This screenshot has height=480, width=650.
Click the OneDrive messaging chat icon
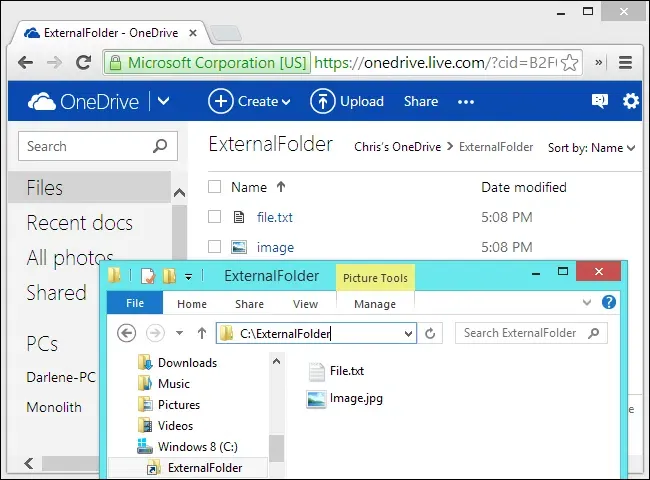tap(599, 101)
